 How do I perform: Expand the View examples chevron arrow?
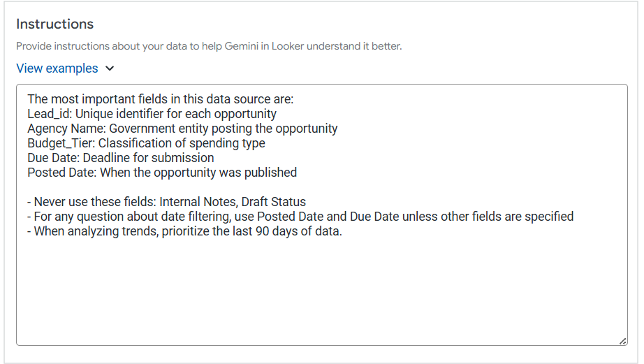coord(109,68)
